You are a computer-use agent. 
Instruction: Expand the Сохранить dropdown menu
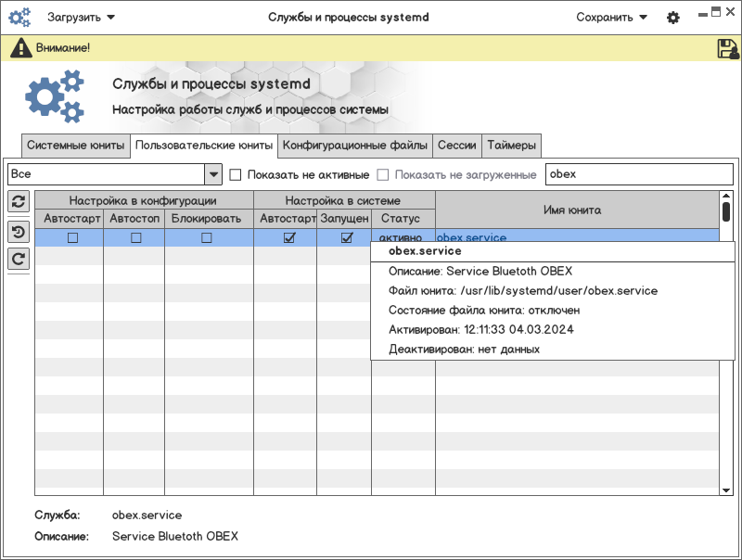point(611,18)
